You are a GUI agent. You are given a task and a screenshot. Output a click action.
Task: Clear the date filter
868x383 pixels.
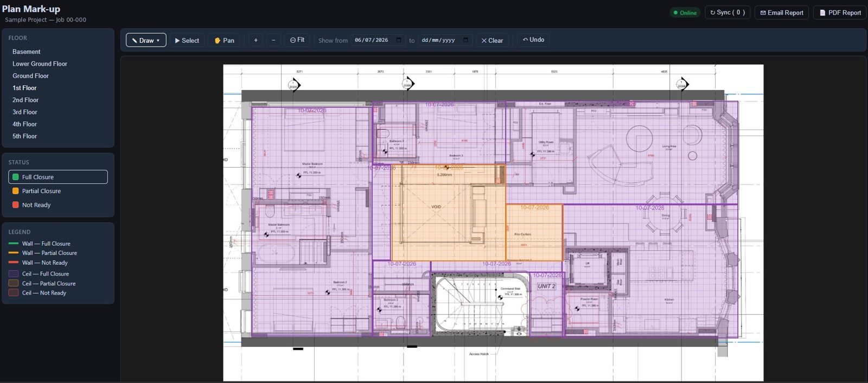click(x=492, y=40)
